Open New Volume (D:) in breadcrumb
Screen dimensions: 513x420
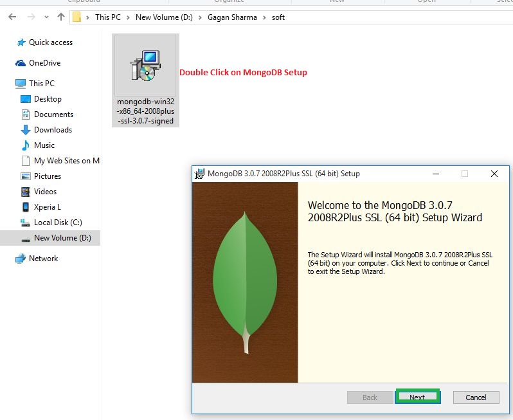coord(164,17)
